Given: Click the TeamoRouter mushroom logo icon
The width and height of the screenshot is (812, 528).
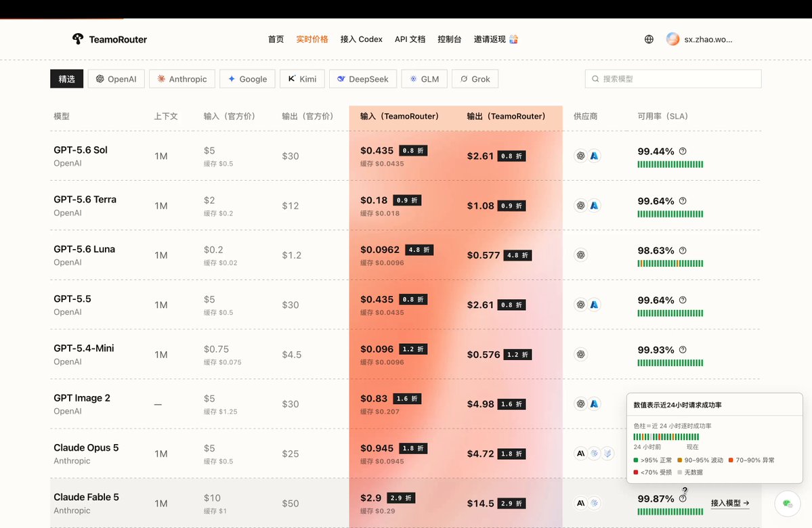Looking at the screenshot, I should coord(78,39).
